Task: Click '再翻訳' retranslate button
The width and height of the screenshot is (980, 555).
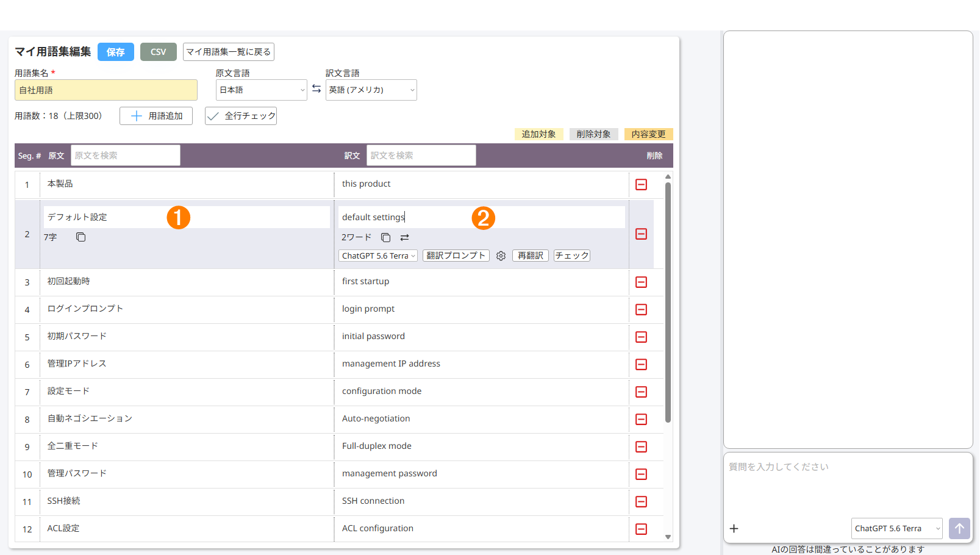Action: [x=531, y=256]
